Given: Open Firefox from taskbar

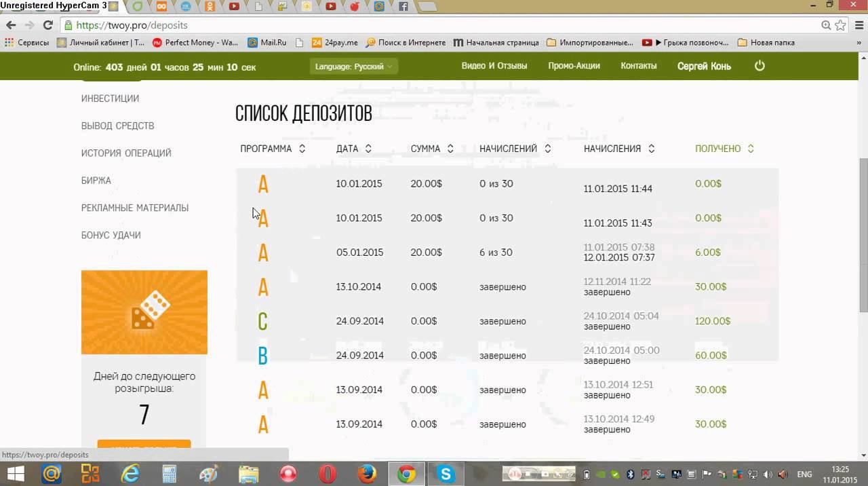Looking at the screenshot, I should point(367,473).
